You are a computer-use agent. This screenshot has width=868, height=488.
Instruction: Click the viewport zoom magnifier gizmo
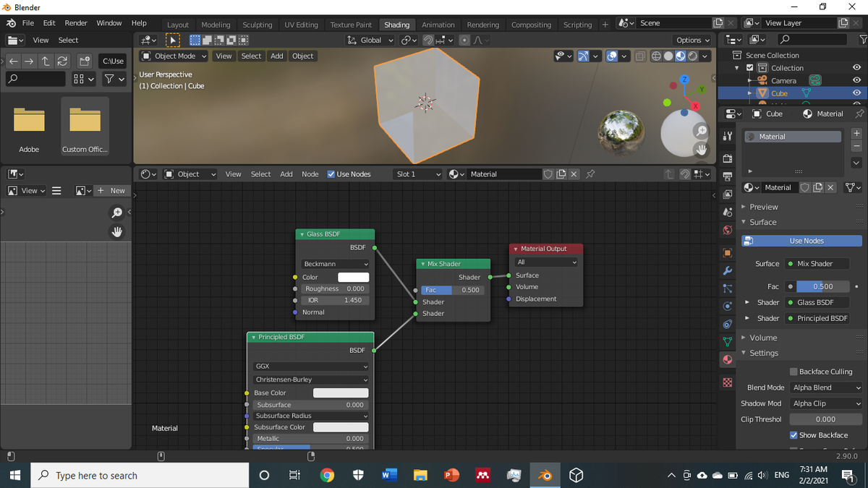coord(701,131)
